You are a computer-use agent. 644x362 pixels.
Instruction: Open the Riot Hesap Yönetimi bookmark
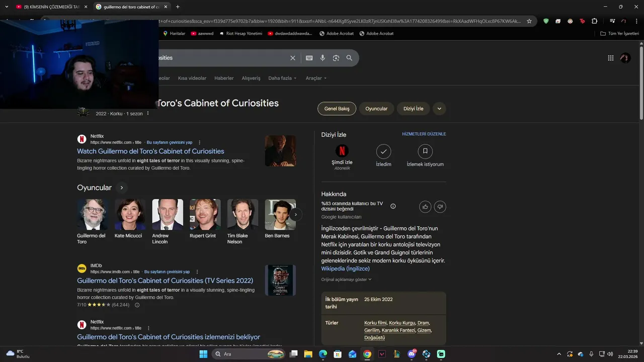coord(240,34)
